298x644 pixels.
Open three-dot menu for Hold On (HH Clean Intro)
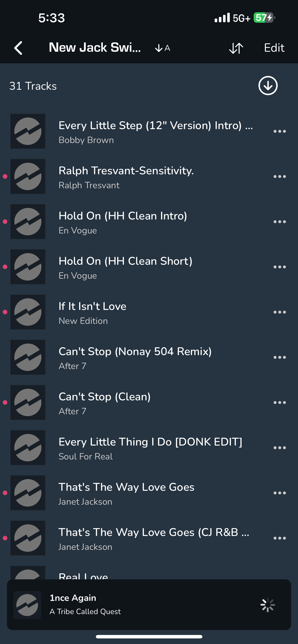pos(279,222)
